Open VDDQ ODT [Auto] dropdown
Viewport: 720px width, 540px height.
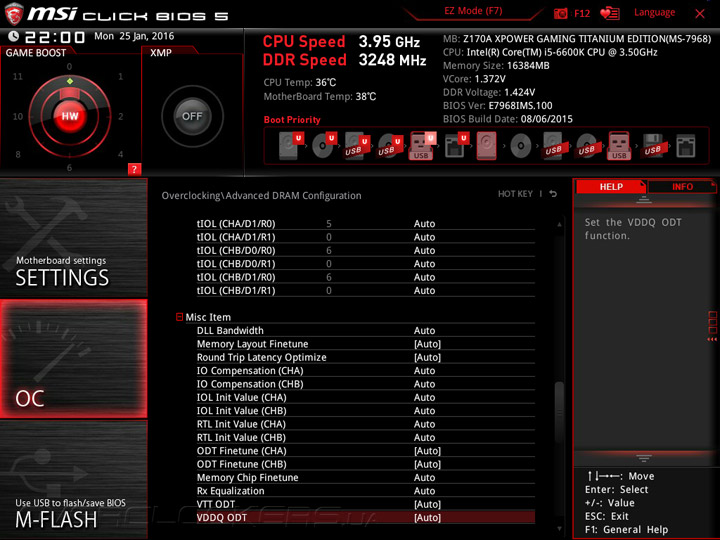(427, 518)
